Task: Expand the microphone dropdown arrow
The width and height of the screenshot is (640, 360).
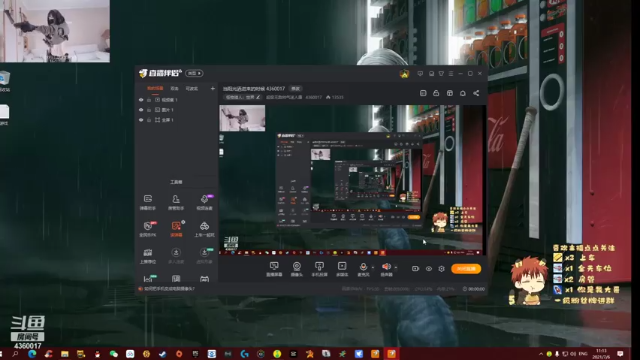Action: pyautogui.click(x=373, y=267)
